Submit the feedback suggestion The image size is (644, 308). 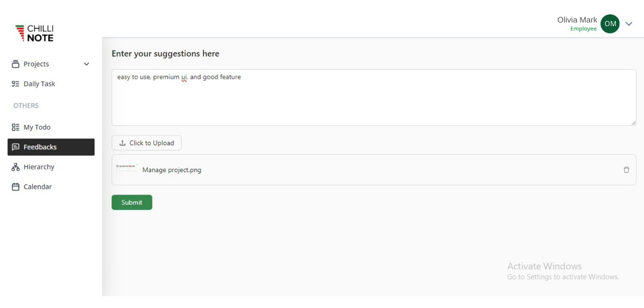(x=132, y=202)
